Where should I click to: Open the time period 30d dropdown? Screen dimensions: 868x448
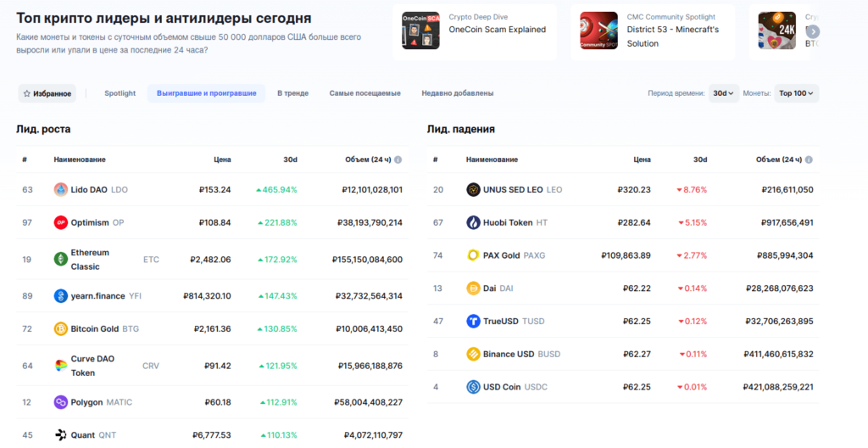pos(724,93)
